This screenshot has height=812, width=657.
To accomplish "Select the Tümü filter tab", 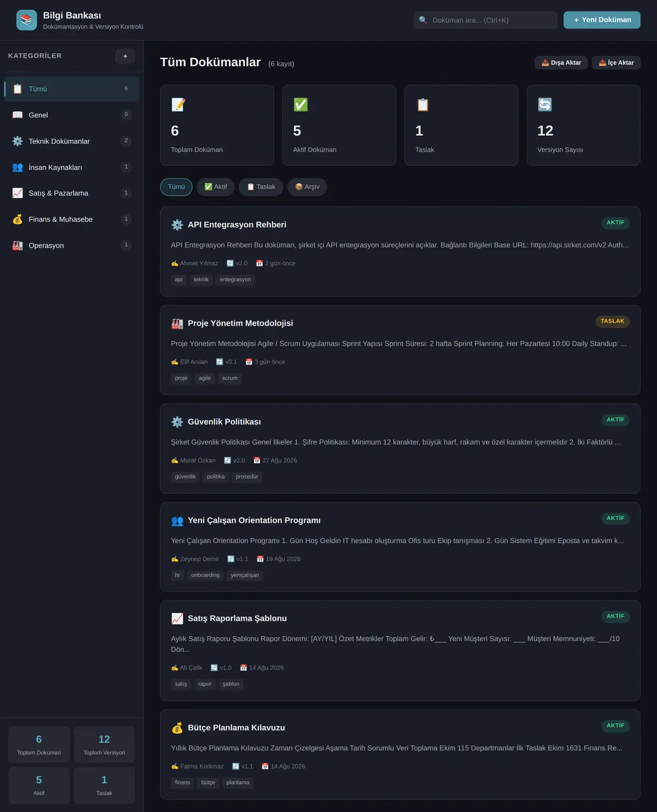I will pos(176,187).
